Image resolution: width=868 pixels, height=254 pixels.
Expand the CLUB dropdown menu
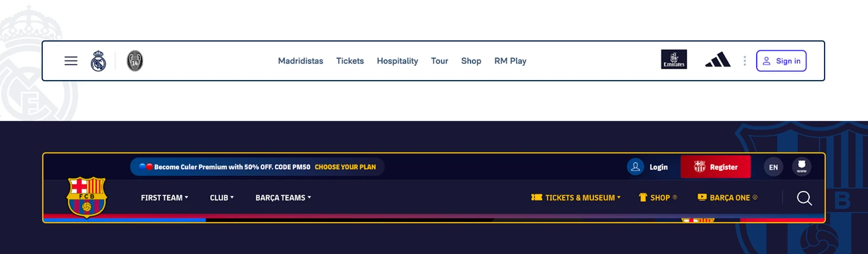point(222,198)
